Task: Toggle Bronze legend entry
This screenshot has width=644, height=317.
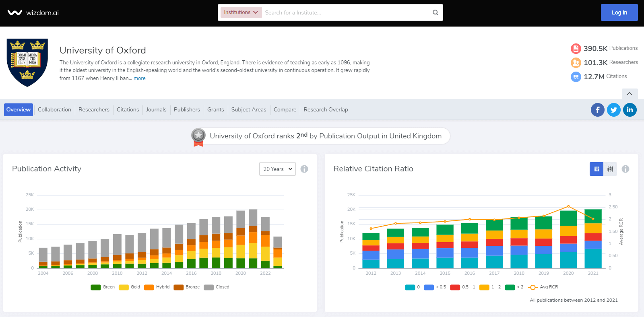Action: [187, 287]
